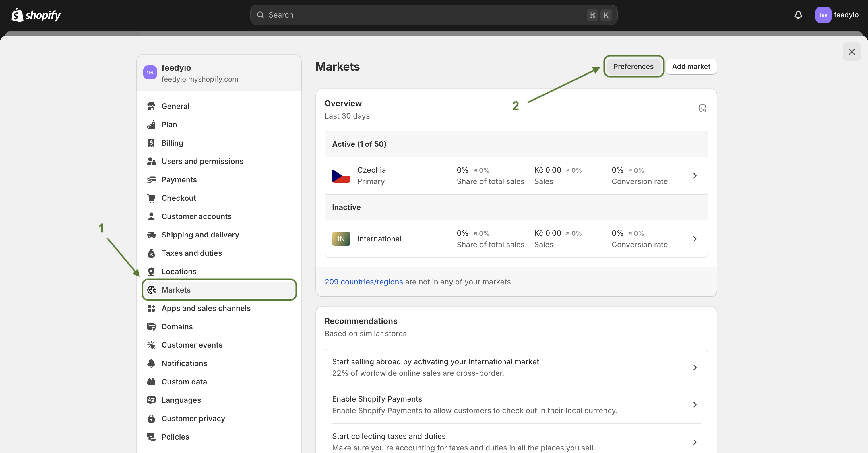Click the Payments hand icon
The width and height of the screenshot is (868, 453).
pos(151,180)
